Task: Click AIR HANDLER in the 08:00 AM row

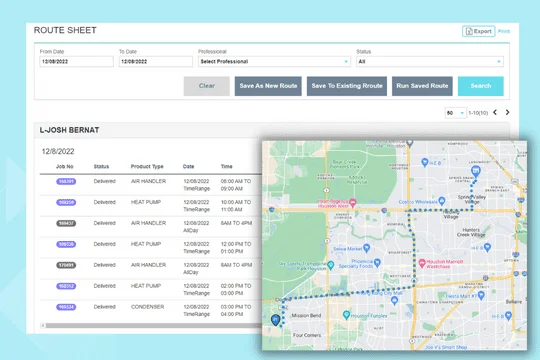Action: [148, 181]
